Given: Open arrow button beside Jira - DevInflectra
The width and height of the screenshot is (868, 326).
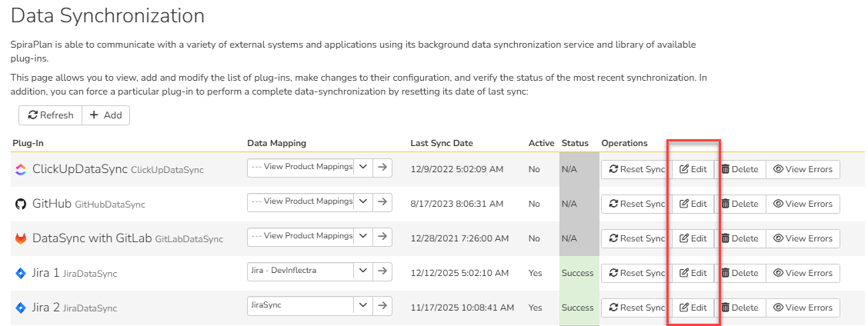Looking at the screenshot, I should [x=382, y=271].
